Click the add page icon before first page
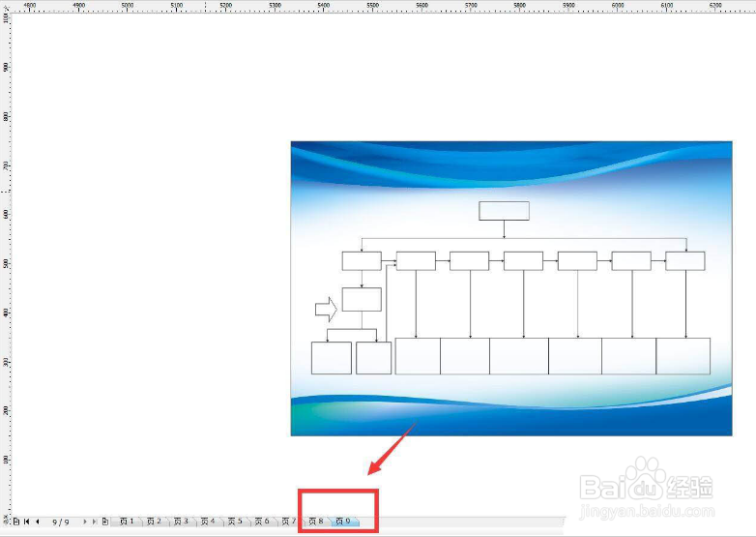The image size is (756, 537). pyautogui.click(x=16, y=522)
